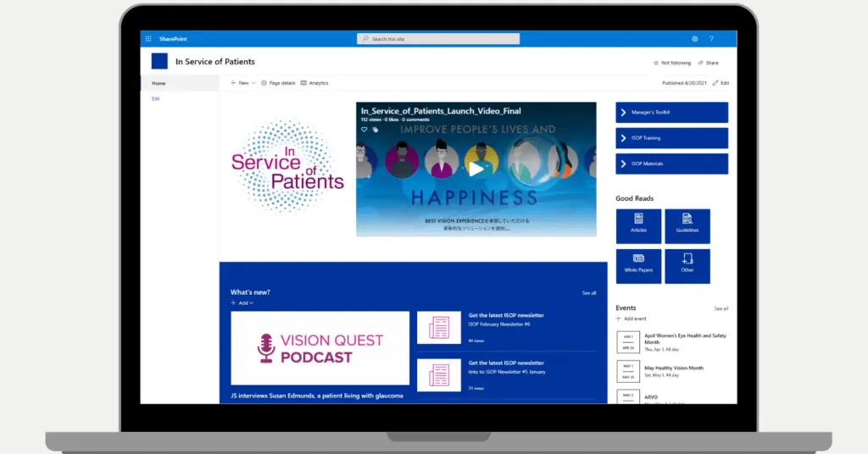Image resolution: width=868 pixels, height=454 pixels.
Task: Open thumbnail for ISOP Newsletter #5 January
Action: 439,375
